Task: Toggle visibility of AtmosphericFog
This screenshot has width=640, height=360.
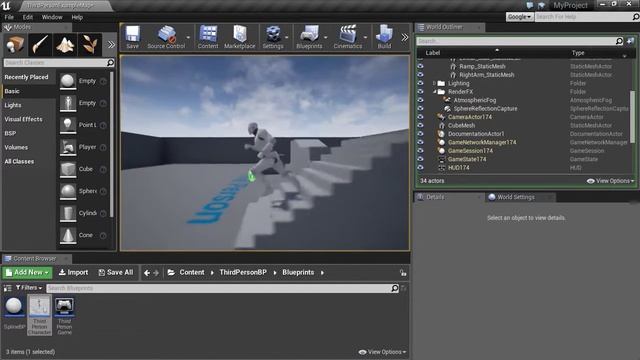Action: click(x=420, y=100)
